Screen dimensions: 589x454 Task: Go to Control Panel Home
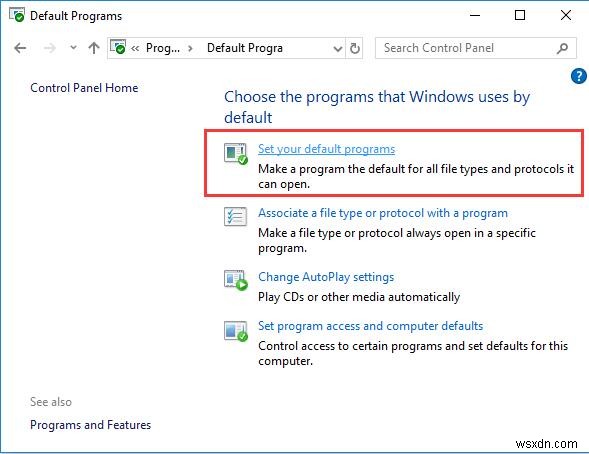click(84, 88)
